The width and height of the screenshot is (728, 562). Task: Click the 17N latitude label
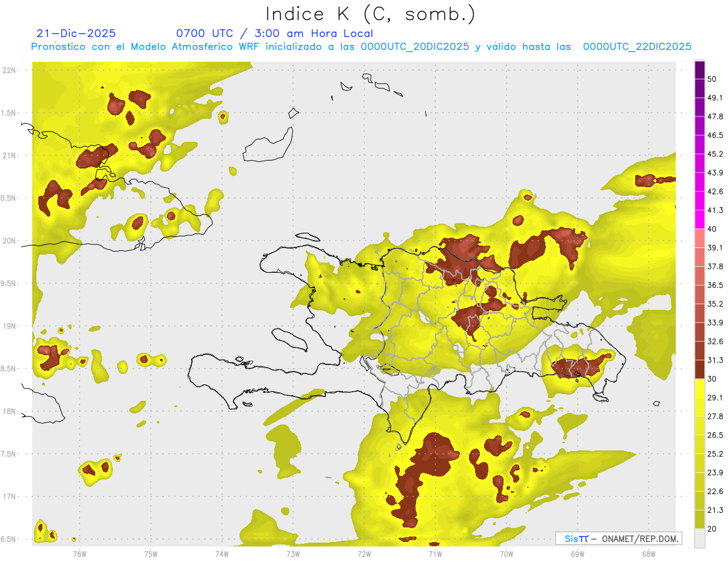click(x=10, y=497)
